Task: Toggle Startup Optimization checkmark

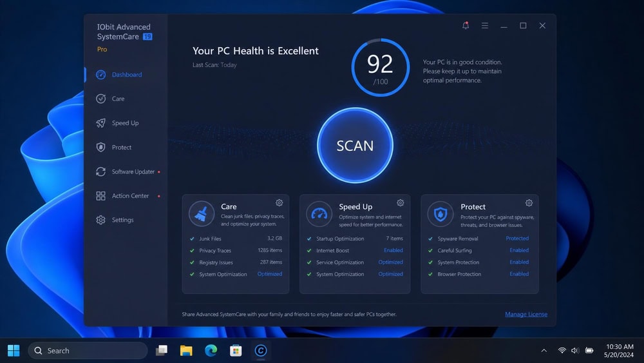Action: [x=309, y=239]
